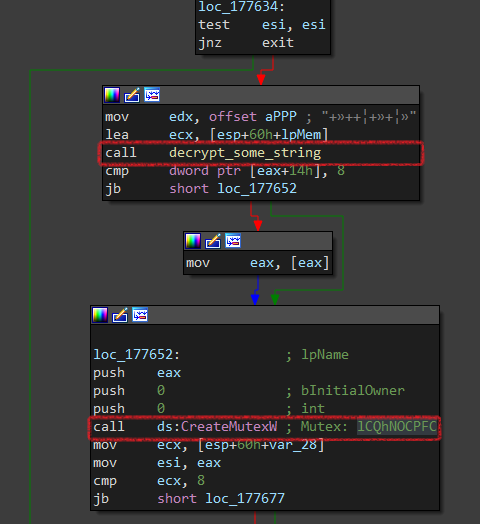
Task: Click edit pencil icon on loc_177652 block
Action: point(120,315)
